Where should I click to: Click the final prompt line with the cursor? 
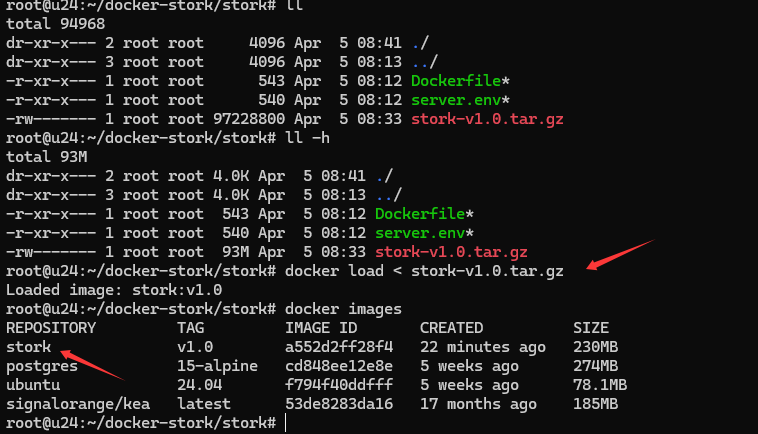(146, 423)
